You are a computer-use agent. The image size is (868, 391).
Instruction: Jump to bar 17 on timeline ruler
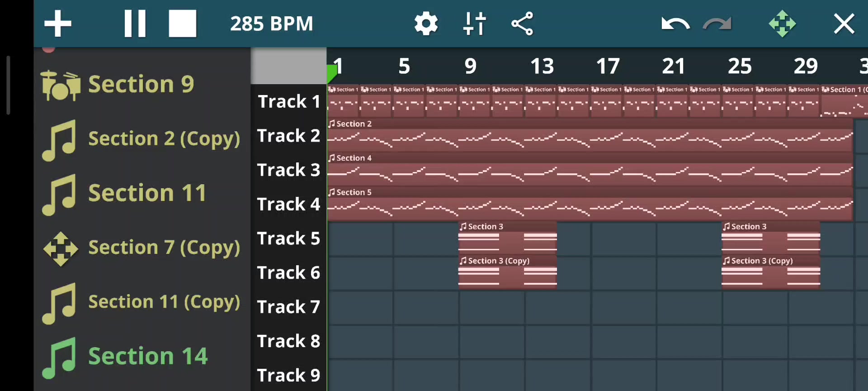[x=608, y=66]
